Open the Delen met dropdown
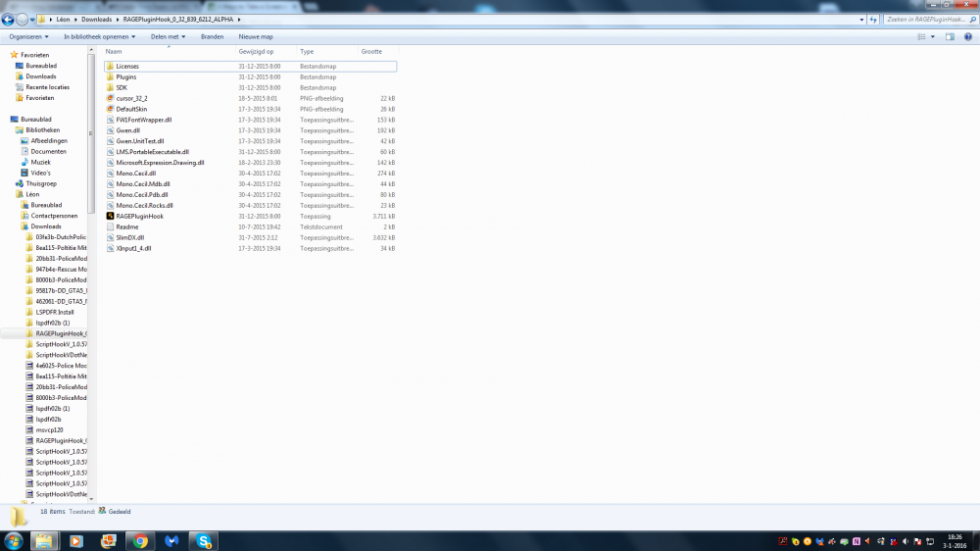 coord(168,37)
